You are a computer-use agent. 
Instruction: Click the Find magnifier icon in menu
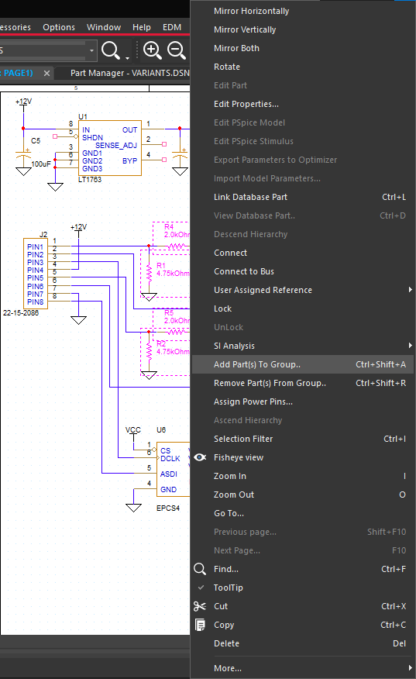click(200, 569)
